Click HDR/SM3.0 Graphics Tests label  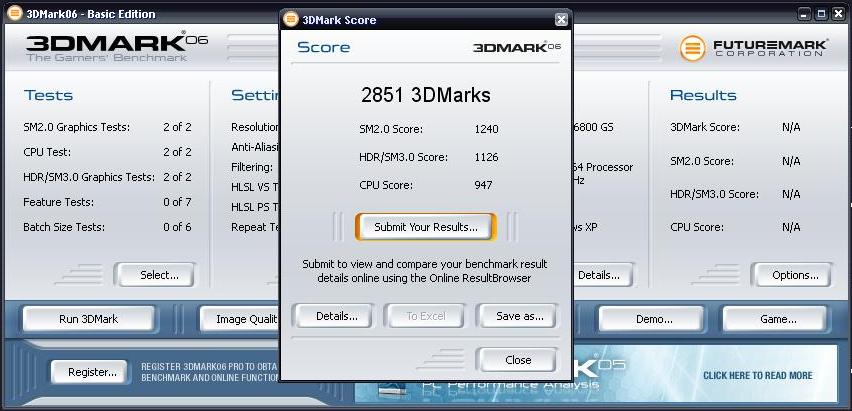pyautogui.click(x=89, y=177)
